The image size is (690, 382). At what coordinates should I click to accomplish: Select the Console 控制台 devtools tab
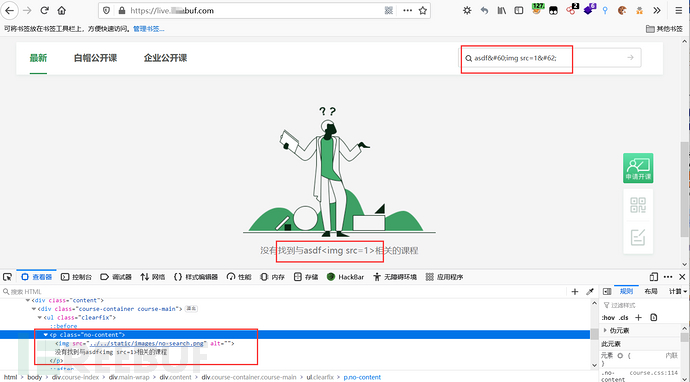[x=77, y=277]
